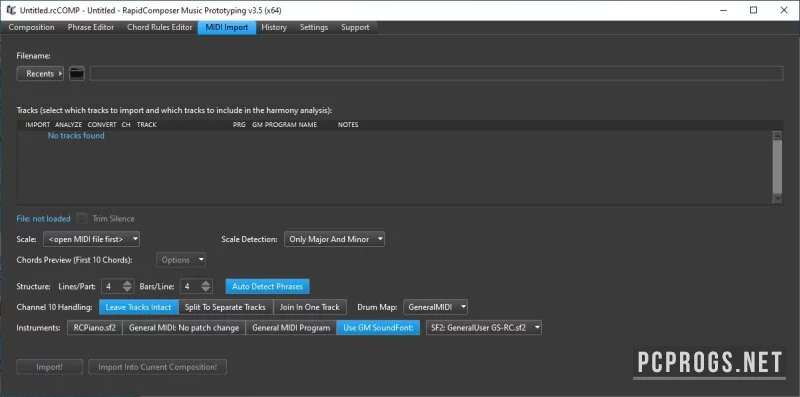Click the 'File: not loaded' status text
This screenshot has height=397, width=800.
[x=43, y=218]
